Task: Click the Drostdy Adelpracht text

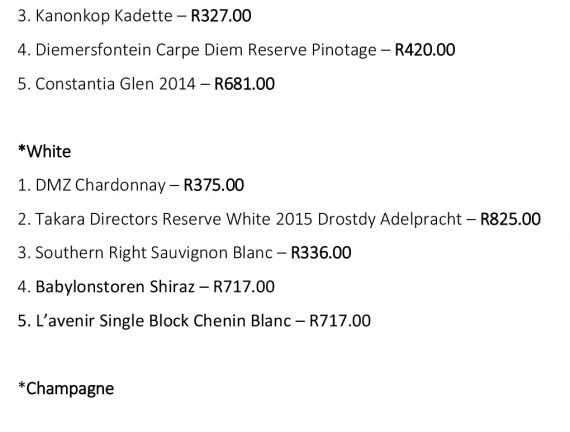Action: point(390,219)
